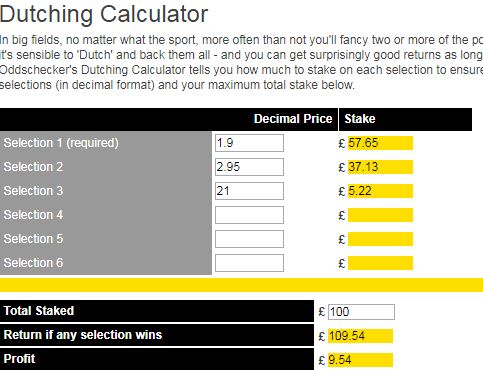
Task: Click the Stake column header
Action: pyautogui.click(x=360, y=119)
